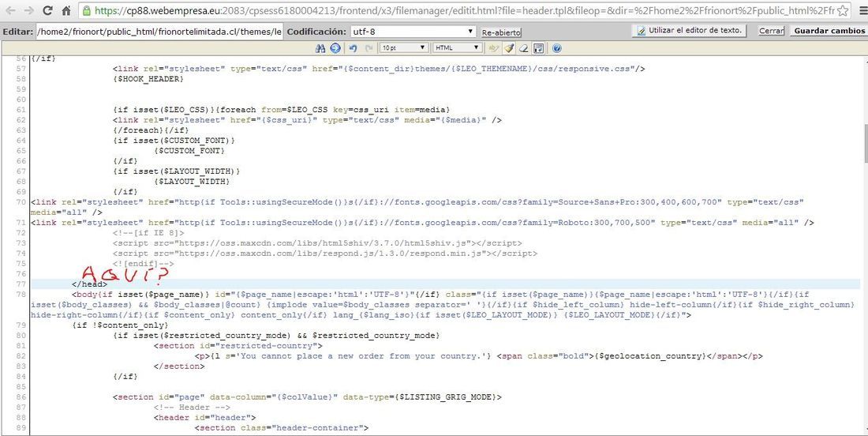Click line number 70 in gutter
This screenshot has width=868, height=436.
(x=21, y=202)
